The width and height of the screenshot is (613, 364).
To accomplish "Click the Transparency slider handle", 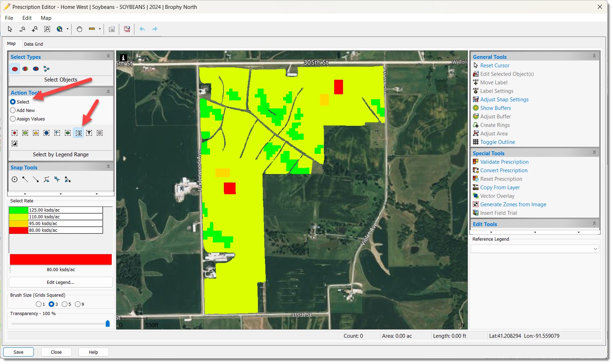I will click(107, 324).
